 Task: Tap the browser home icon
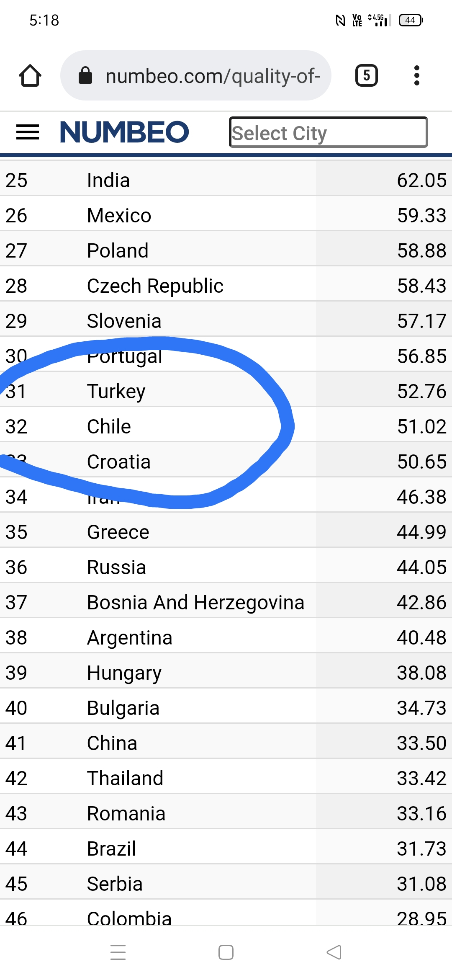click(30, 76)
